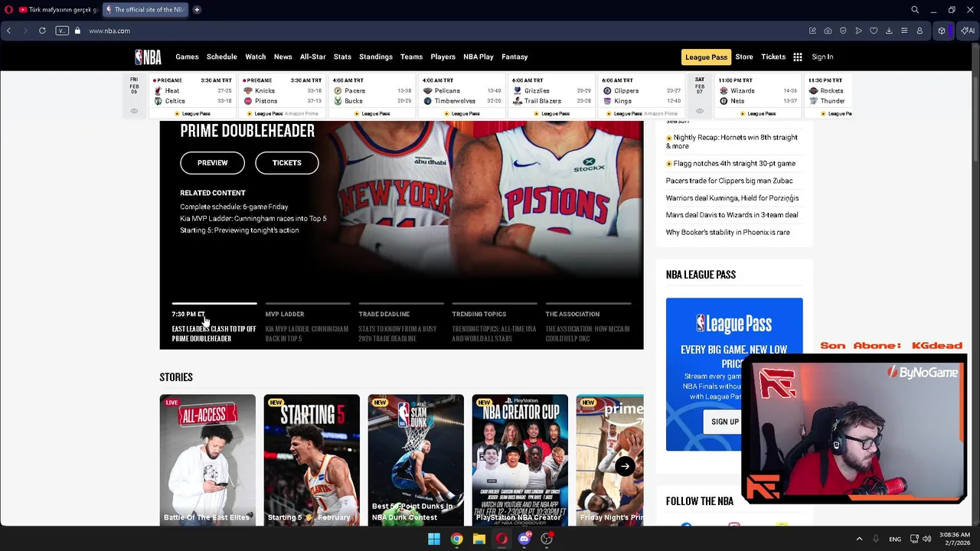This screenshot has height=551, width=980.
Task: Launch Chrome from the taskbar
Action: (x=456, y=539)
